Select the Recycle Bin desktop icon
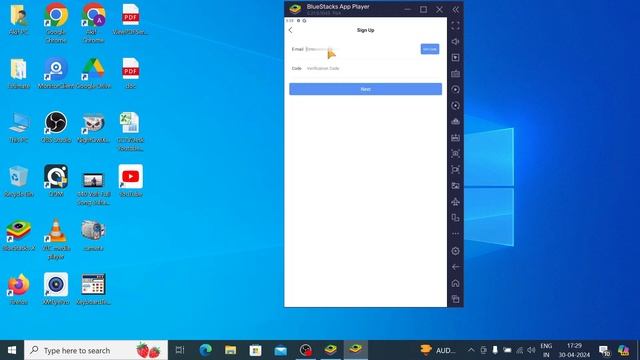Image resolution: width=640 pixels, height=360 pixels. [x=18, y=181]
